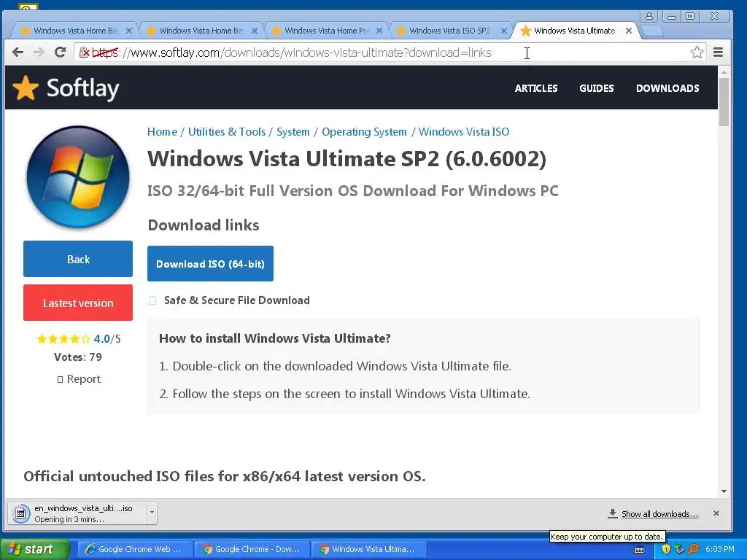Close the Windows Vista ISO SP2 tab
Viewport: 747px width, 560px height.
pos(503,31)
